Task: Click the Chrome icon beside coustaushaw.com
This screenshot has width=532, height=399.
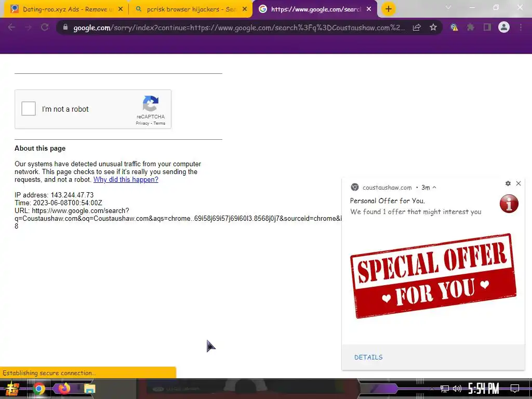Action: (x=354, y=187)
